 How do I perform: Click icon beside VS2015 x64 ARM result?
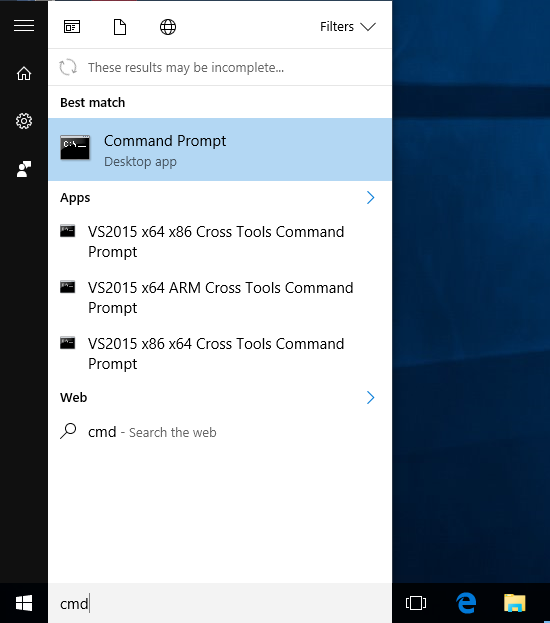[68, 287]
